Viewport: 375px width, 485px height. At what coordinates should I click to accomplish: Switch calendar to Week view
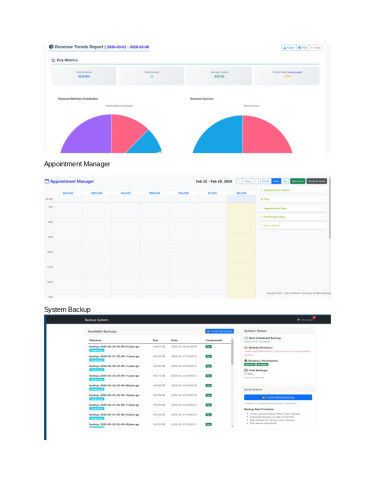tap(276, 181)
